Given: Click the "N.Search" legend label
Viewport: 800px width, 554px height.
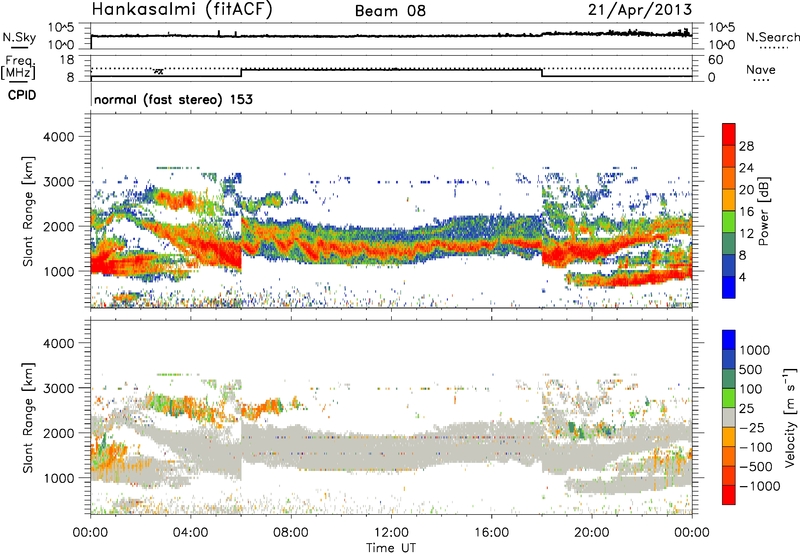Looking at the screenshot, I should point(772,37).
